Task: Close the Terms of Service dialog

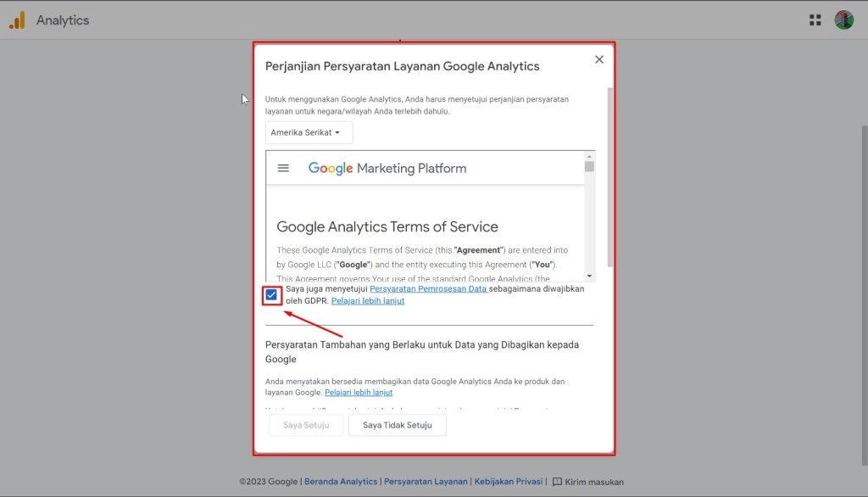Action: coord(599,59)
